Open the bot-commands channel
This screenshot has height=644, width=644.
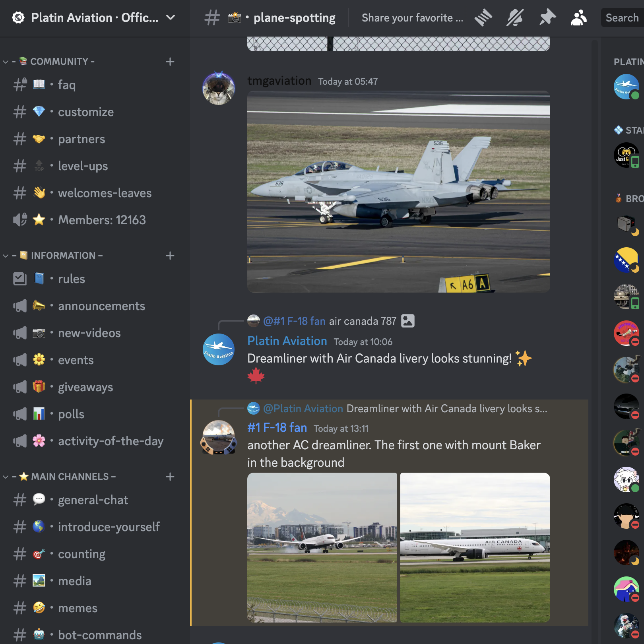point(95,635)
